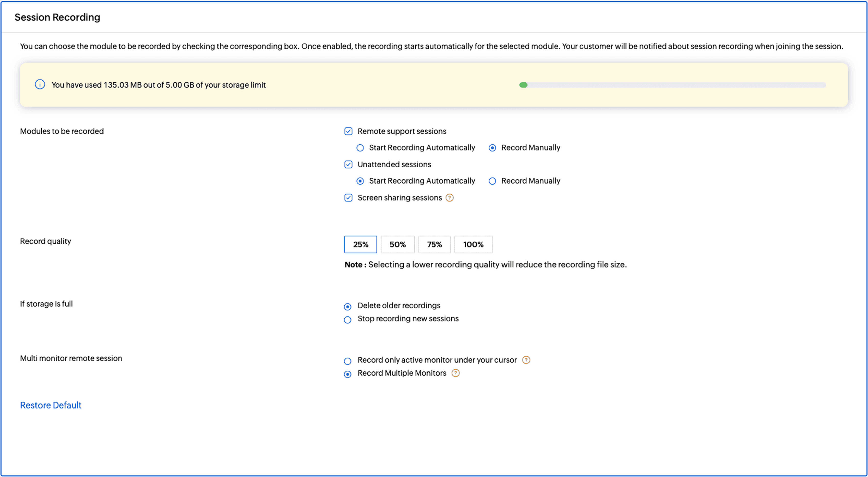This screenshot has height=477, width=868.
Task: Uncheck the Remote support sessions checkbox
Action: click(x=348, y=131)
